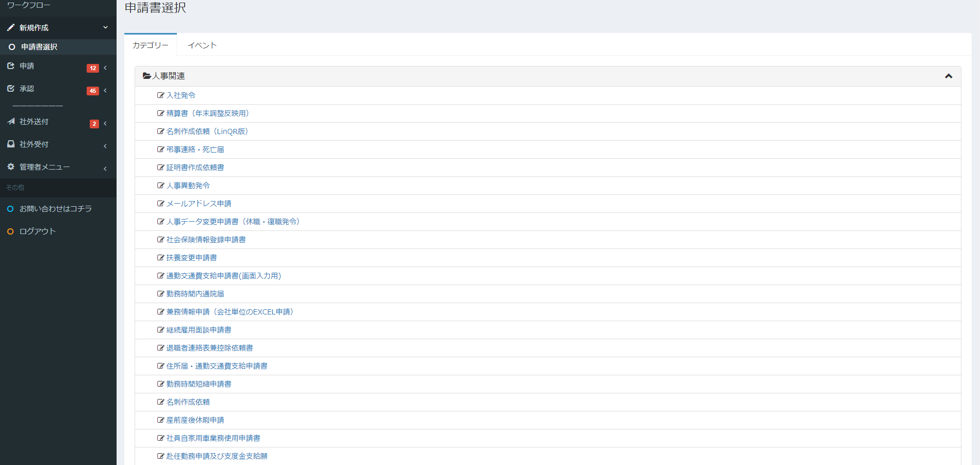The width and height of the screenshot is (980, 465).
Task: Switch to the カテゴリー tab
Action: click(151, 45)
